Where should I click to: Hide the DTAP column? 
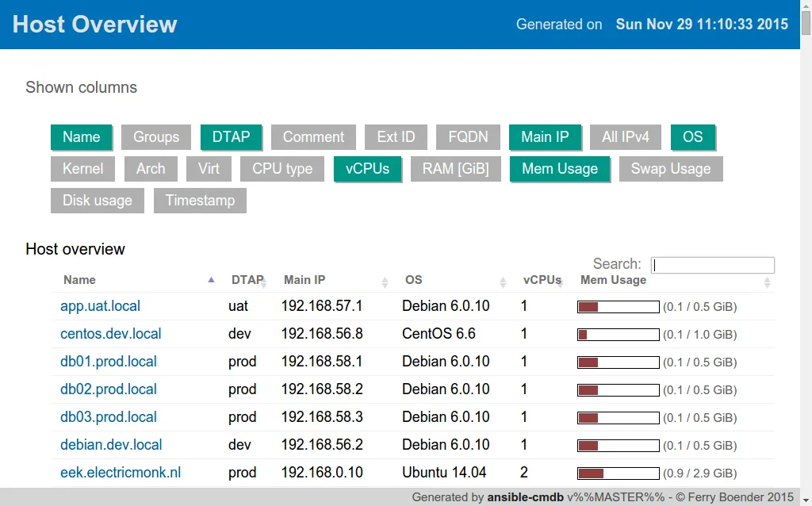(x=231, y=137)
